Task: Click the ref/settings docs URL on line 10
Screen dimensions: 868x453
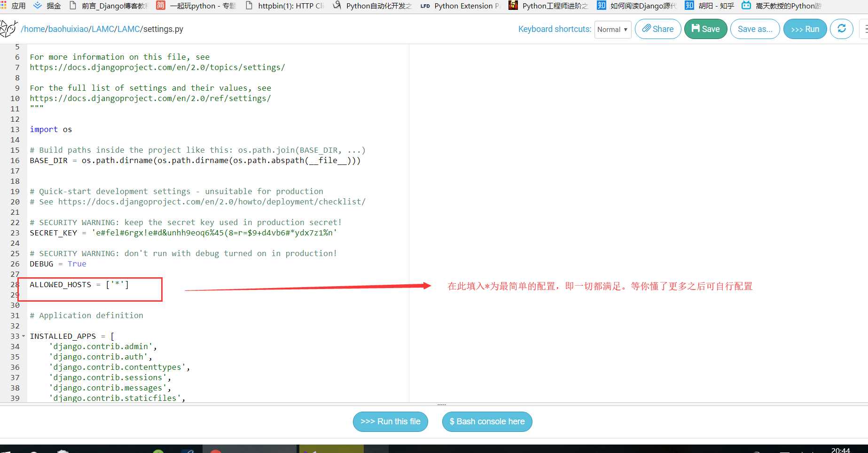Action: click(150, 98)
